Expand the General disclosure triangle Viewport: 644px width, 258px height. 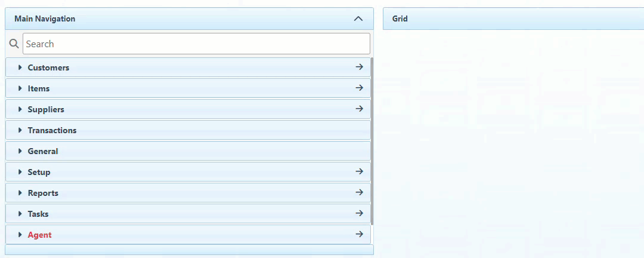[x=20, y=151]
